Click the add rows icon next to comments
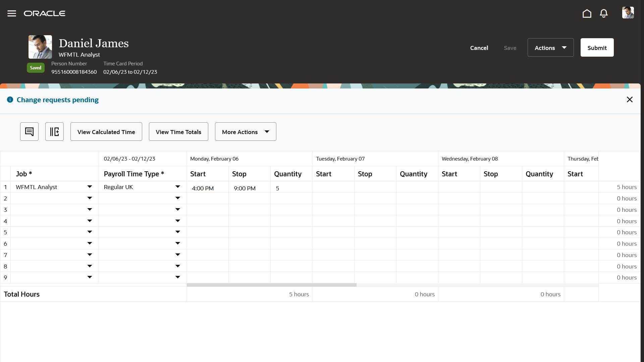The height and width of the screenshot is (362, 644). point(54,131)
